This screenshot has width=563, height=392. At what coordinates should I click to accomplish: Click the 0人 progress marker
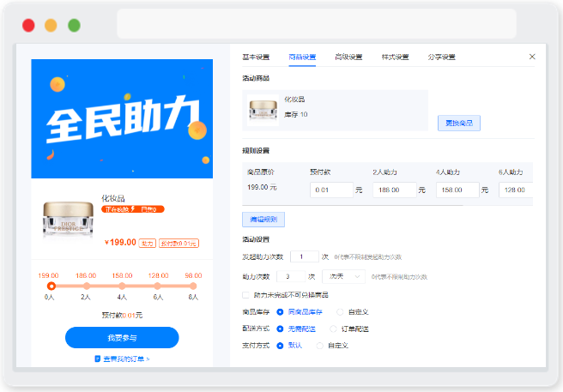(51, 286)
